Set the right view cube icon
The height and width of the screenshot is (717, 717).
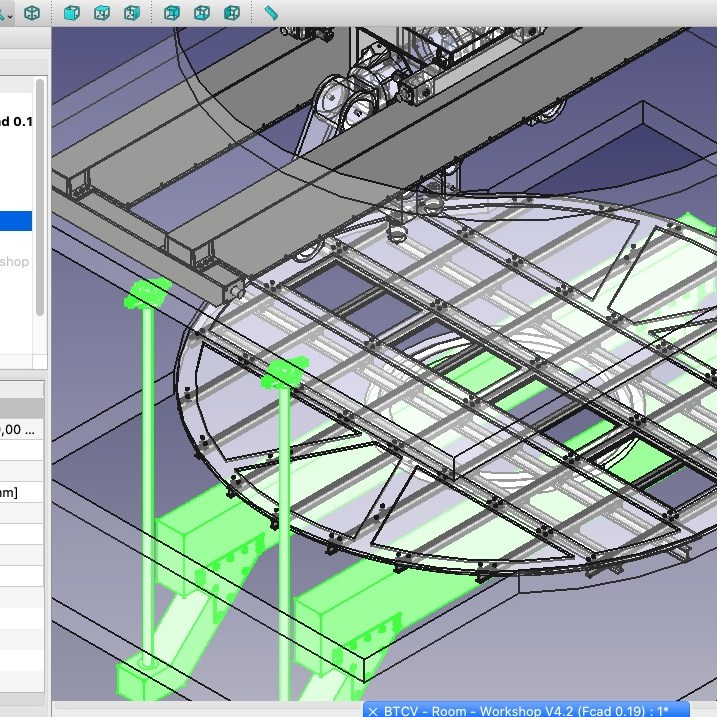132,13
